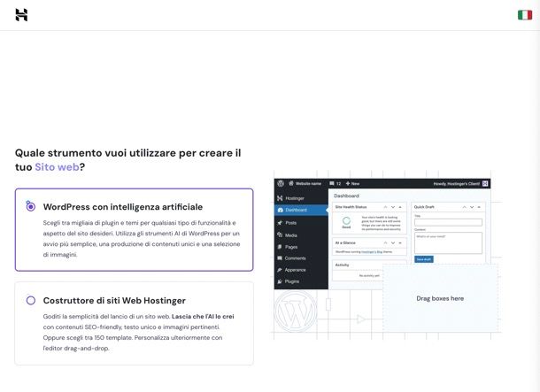This screenshot has height=392, width=540.
Task: Click the 'Lascia che l'AI lo crei' bold text
Action: click(x=203, y=316)
